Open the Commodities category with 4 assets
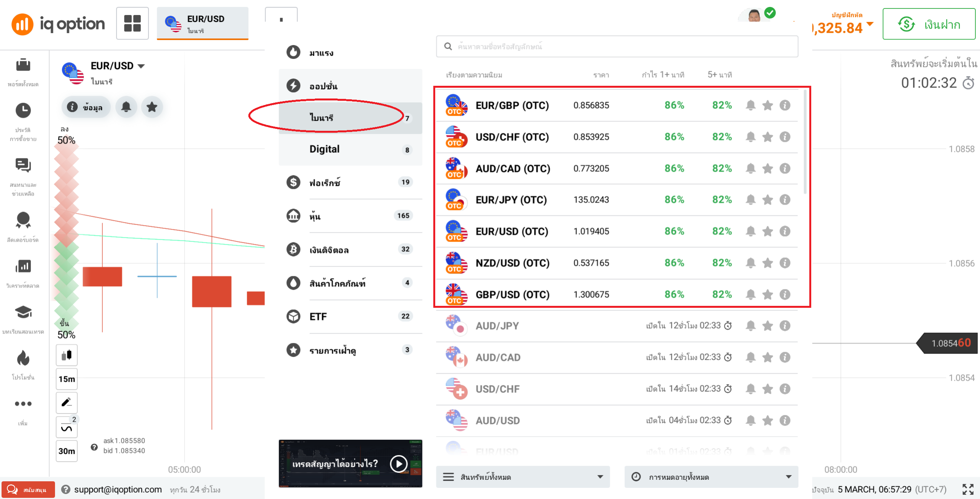 tap(350, 283)
